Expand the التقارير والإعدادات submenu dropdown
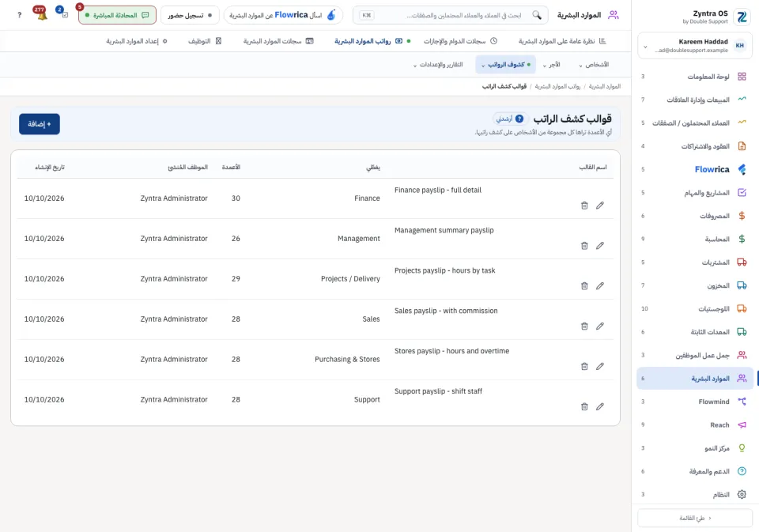The image size is (759, 532). pos(437,64)
